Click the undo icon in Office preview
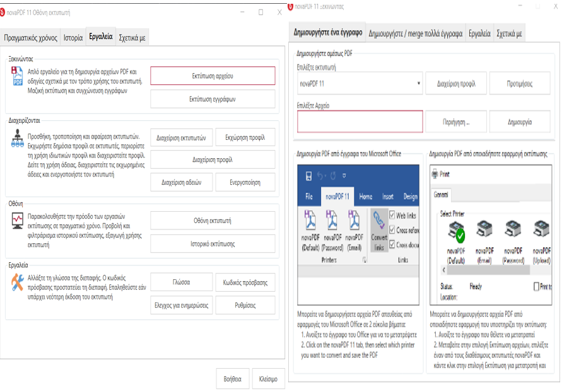This screenshot has height=392, width=574. click(321, 176)
